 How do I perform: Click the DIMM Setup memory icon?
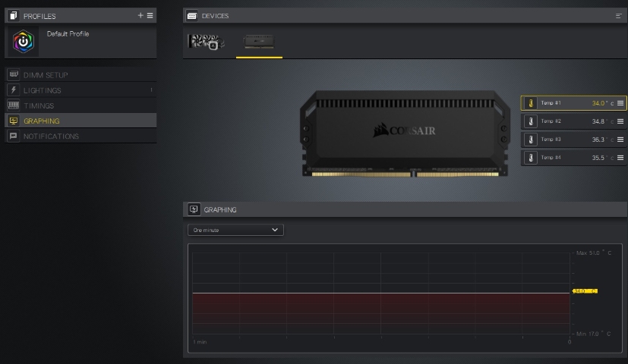coord(13,74)
